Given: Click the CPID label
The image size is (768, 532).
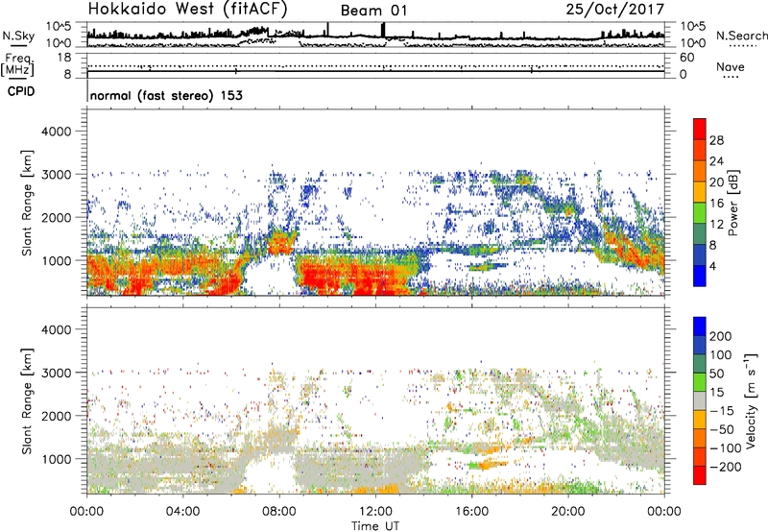Looking at the screenshot, I should tap(21, 91).
